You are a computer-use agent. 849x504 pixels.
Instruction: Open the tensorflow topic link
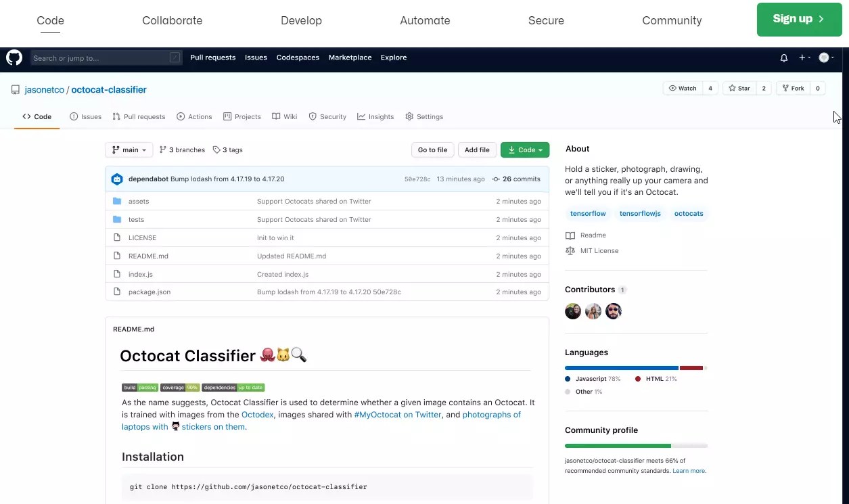click(x=587, y=213)
